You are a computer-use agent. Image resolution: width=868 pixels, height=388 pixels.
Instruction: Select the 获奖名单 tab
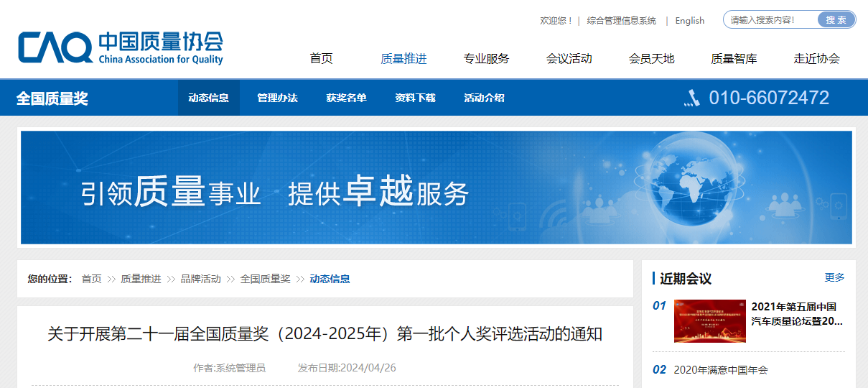(346, 98)
